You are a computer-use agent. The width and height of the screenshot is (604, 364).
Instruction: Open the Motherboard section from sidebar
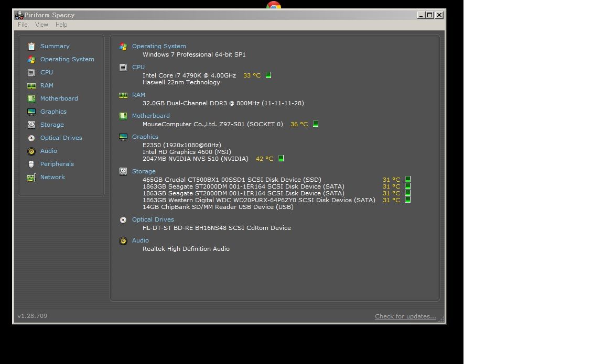(x=59, y=98)
